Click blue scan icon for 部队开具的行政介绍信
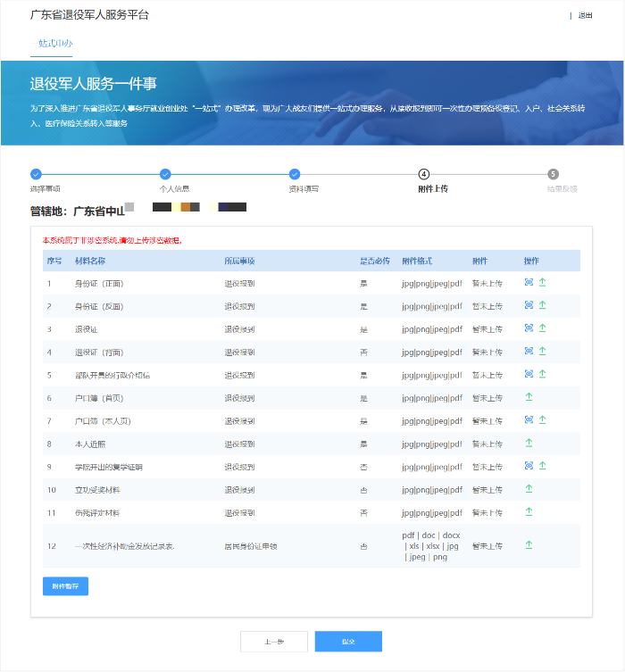The image size is (625, 672). click(529, 374)
